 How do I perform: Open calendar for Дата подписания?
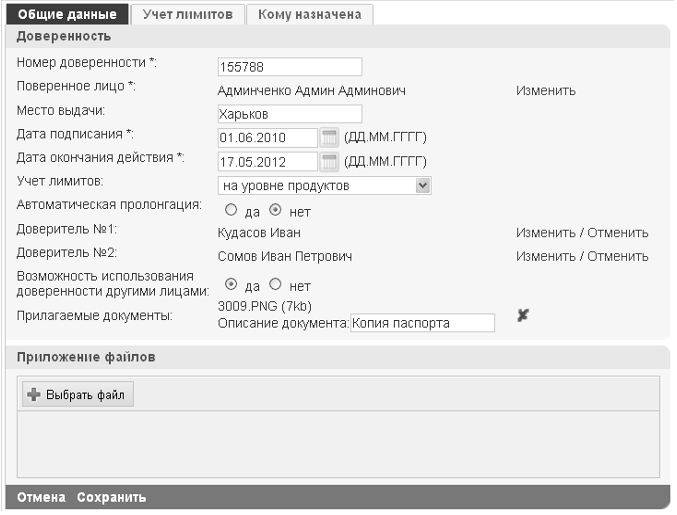[329, 138]
